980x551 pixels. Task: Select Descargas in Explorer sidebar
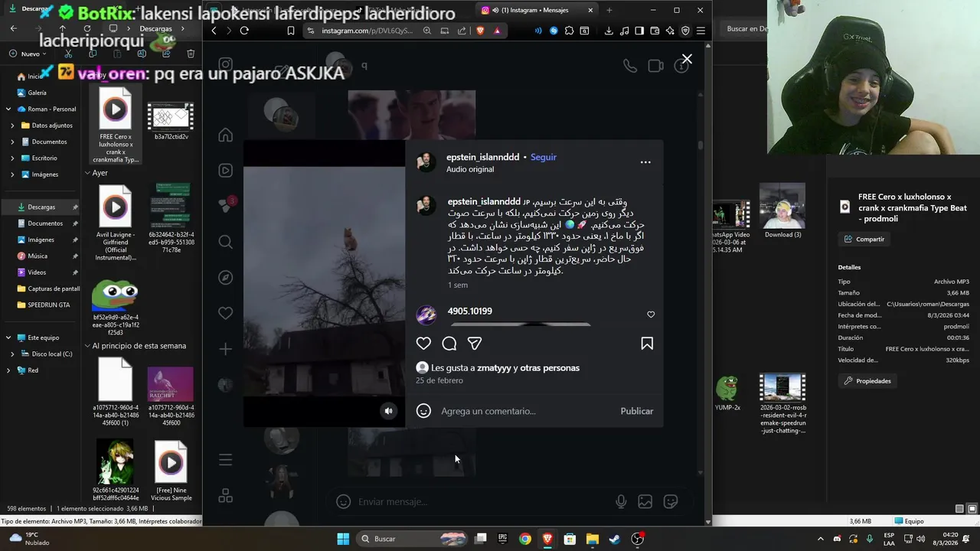click(x=41, y=207)
